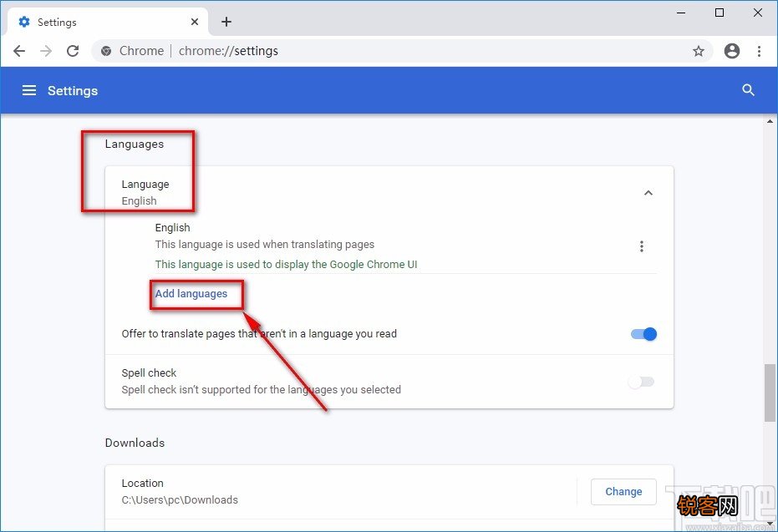Click the scrollbar up arrow

(770, 121)
